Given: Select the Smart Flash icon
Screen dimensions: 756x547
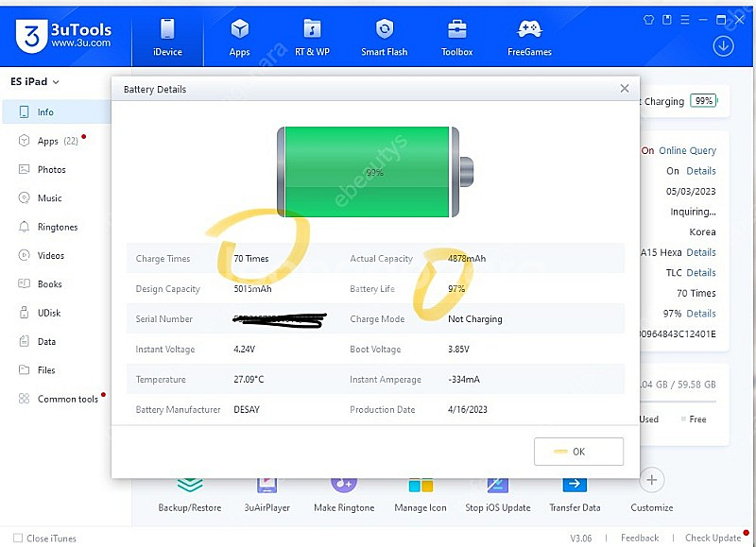Looking at the screenshot, I should tap(385, 36).
